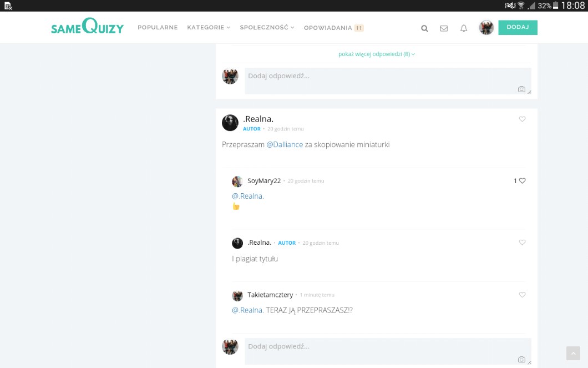Attach photo via camera icon in top reply box
This screenshot has height=368, width=588.
(521, 89)
